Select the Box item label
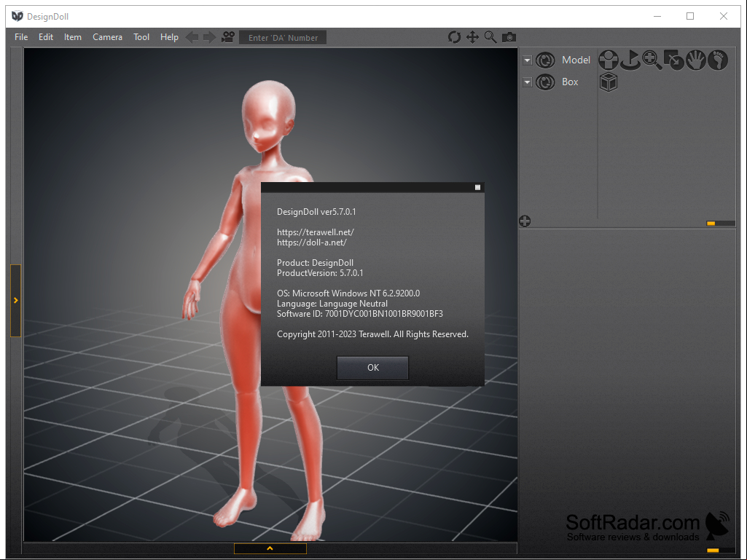Screen dimensions: 747x560 click(x=570, y=82)
